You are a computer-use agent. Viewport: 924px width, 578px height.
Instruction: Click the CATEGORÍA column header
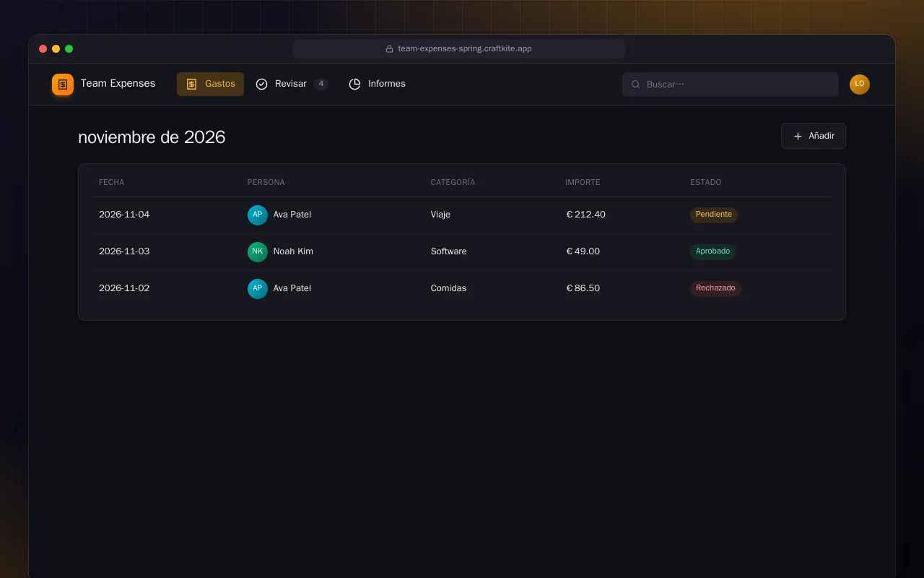coord(453,182)
